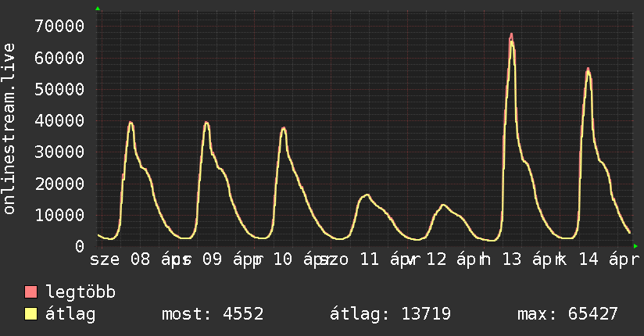Click the 40000 y-axis label

(59, 121)
